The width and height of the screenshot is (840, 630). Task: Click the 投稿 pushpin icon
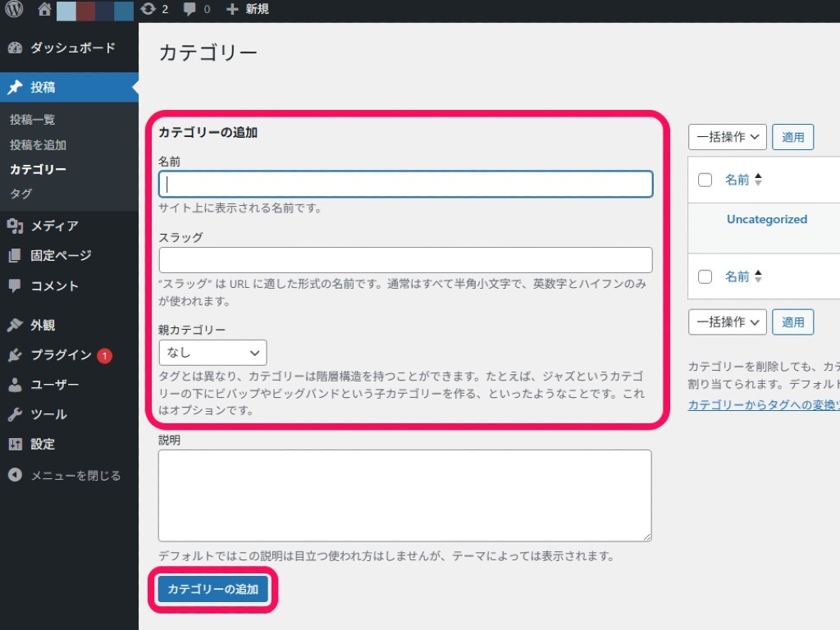(15, 87)
